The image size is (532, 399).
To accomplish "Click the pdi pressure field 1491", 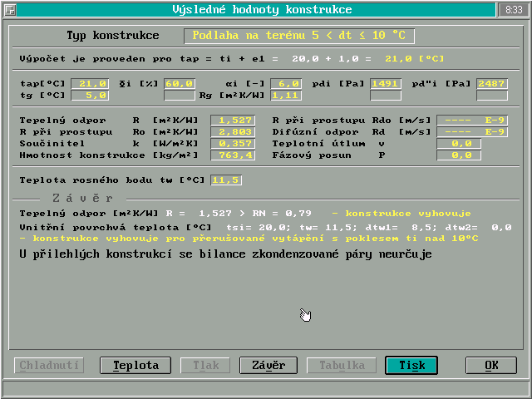I will 386,84.
